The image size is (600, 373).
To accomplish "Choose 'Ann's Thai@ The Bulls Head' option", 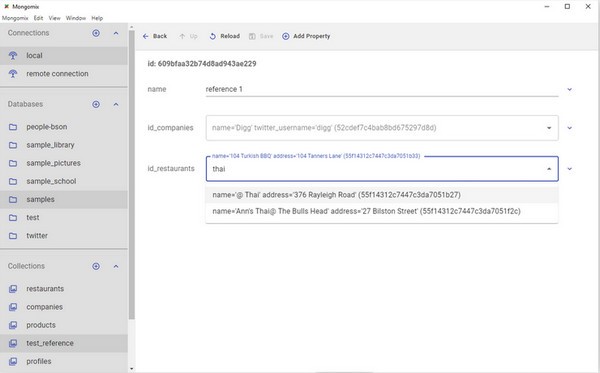I will (382, 211).
